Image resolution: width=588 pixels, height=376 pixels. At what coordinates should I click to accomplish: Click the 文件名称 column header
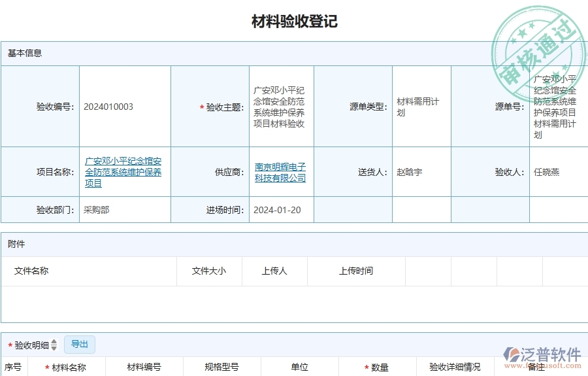pyautogui.click(x=31, y=271)
